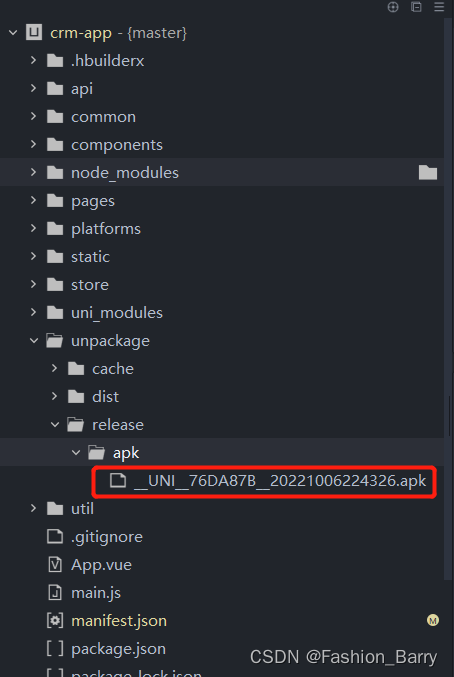Click the collapse-all icon in the panel header

pyautogui.click(x=416, y=7)
